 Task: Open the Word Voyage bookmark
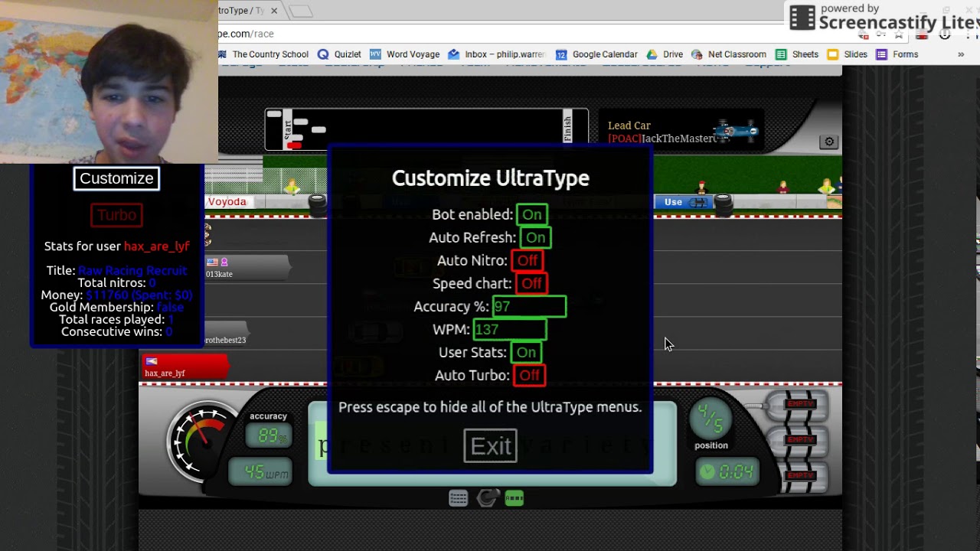click(x=405, y=54)
